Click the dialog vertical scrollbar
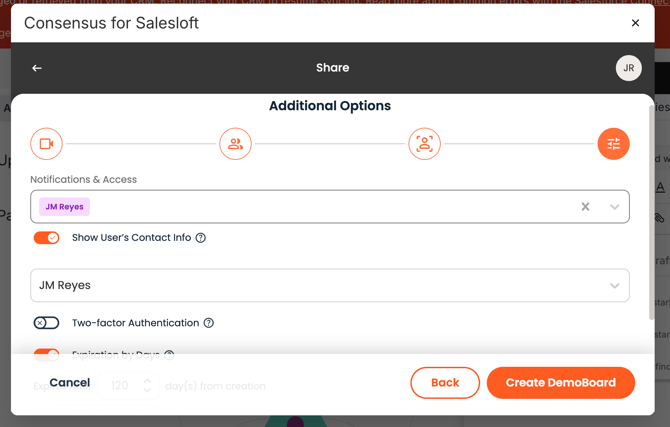670x427 pixels. click(651, 212)
